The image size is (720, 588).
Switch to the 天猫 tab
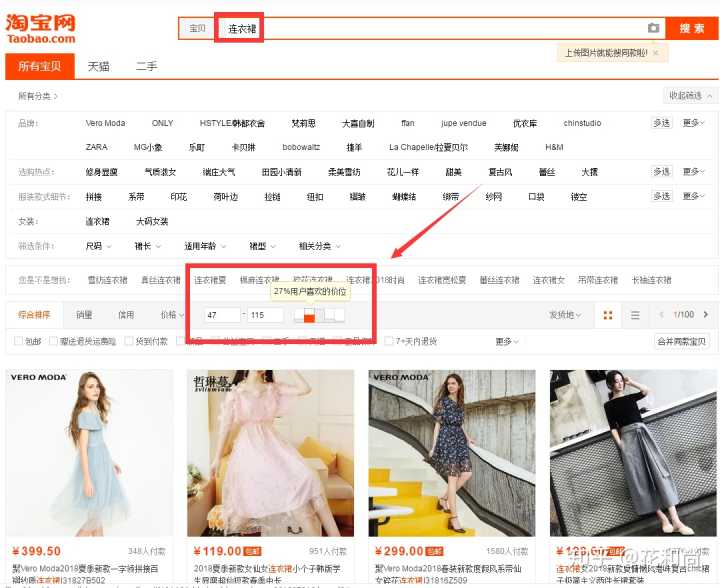(98, 67)
